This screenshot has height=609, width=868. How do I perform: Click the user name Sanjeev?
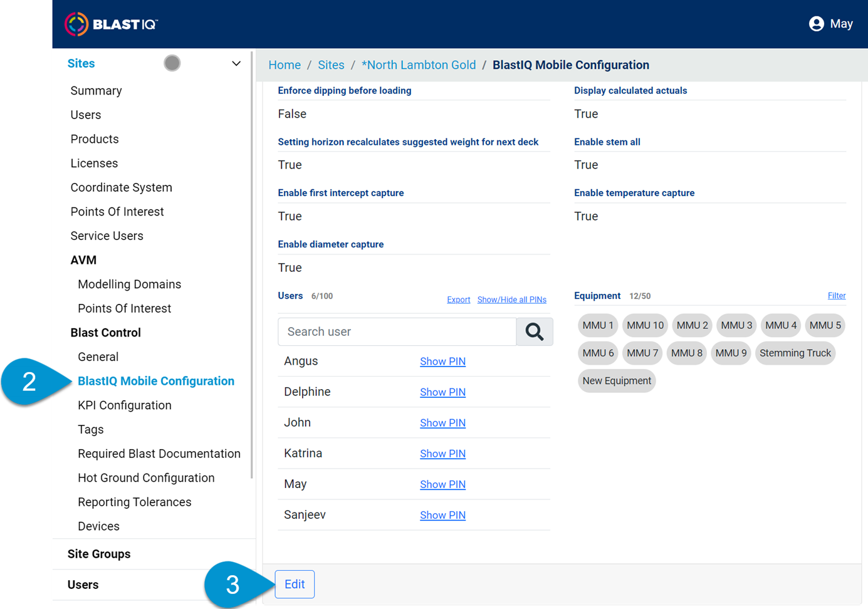pos(305,514)
